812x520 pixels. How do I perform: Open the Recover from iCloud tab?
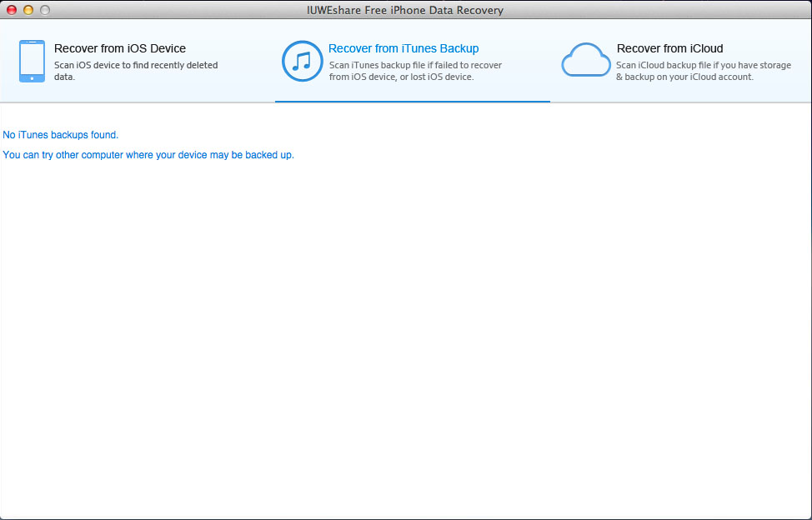[680, 61]
